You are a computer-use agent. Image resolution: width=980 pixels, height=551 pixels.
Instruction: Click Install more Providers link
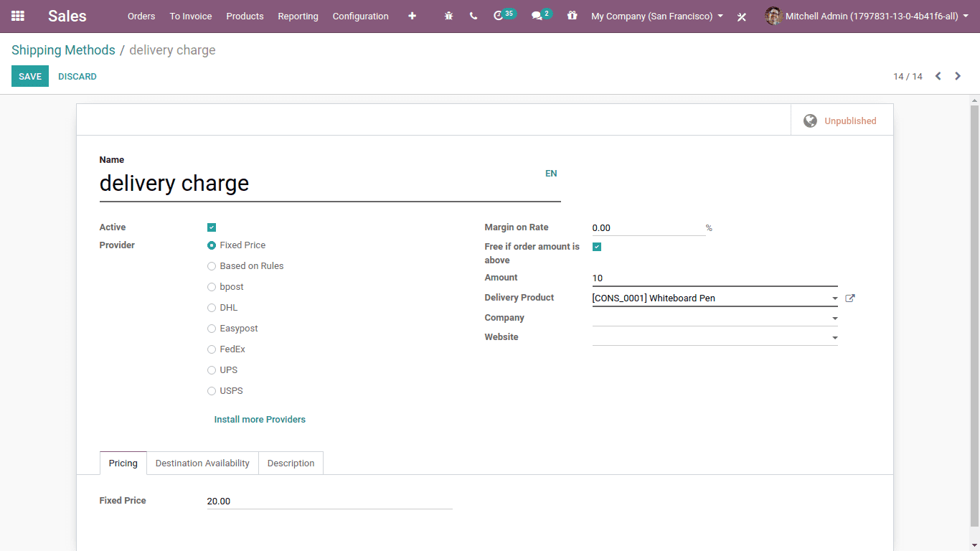point(260,419)
